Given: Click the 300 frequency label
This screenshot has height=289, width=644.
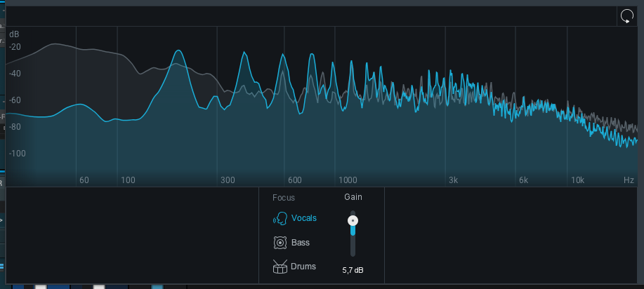Looking at the screenshot, I should pyautogui.click(x=228, y=180).
